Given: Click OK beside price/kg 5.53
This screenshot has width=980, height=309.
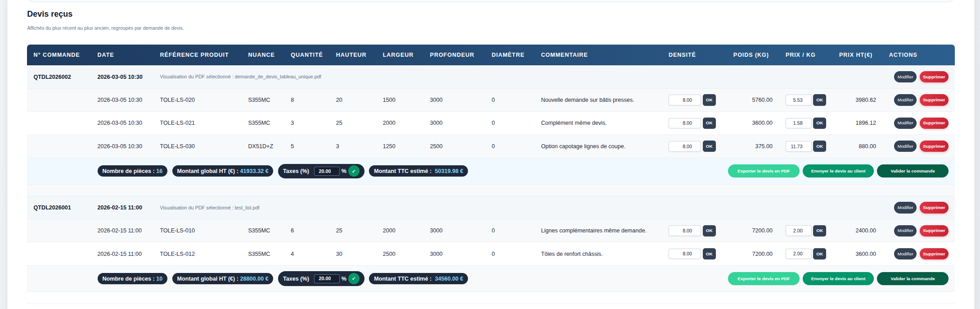Looking at the screenshot, I should pos(819,100).
